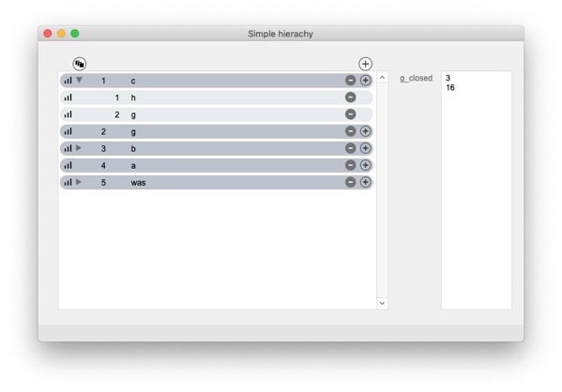The height and width of the screenshot is (392, 562).
Task: Click the bar-chart handle icon on child row 'h'
Action: pyautogui.click(x=68, y=98)
